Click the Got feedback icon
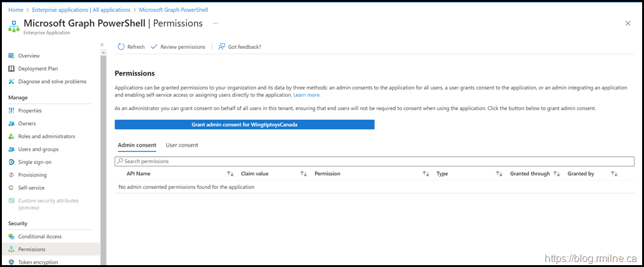644x267 pixels. click(222, 47)
